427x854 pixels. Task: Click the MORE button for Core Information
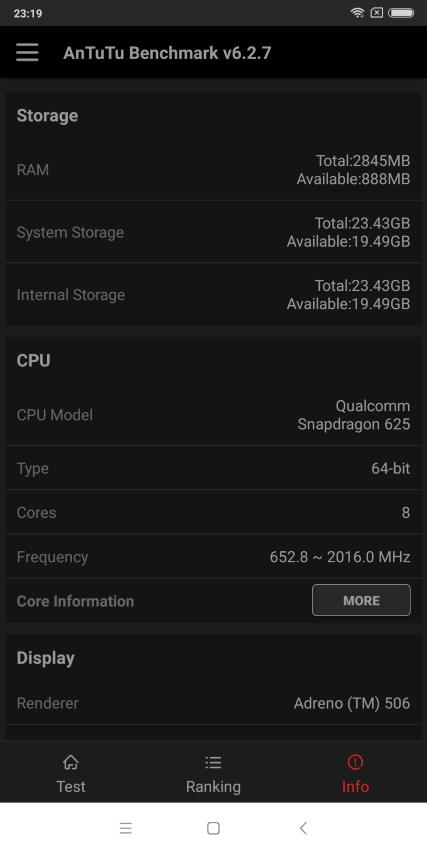pos(361,600)
